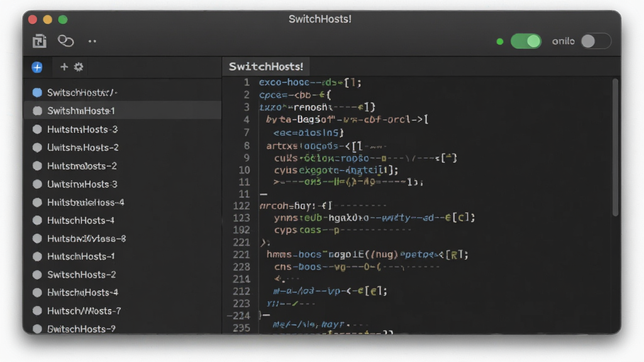Enable the grey 'onilo' switch
The height and width of the screenshot is (362, 644).
tap(596, 41)
